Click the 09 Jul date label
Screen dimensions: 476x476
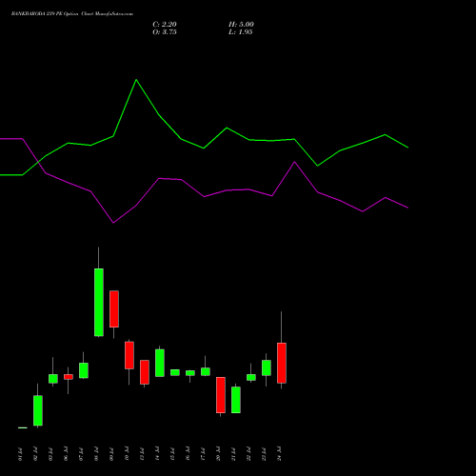click(111, 454)
